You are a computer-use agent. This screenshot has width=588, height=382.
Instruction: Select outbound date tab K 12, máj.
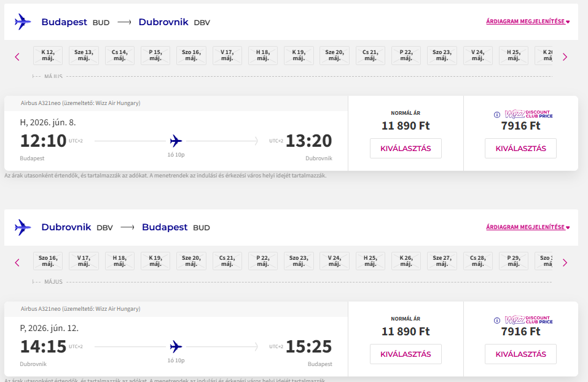point(48,55)
